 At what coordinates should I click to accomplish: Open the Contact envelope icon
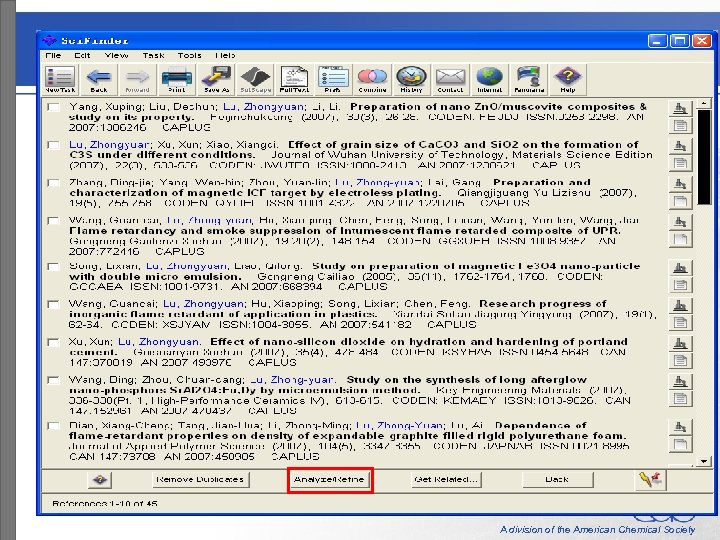[450, 79]
